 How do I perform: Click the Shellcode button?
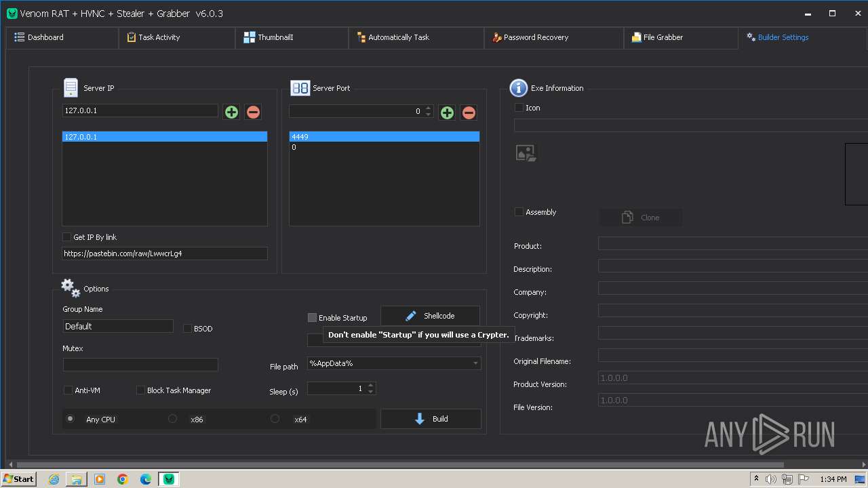(430, 316)
